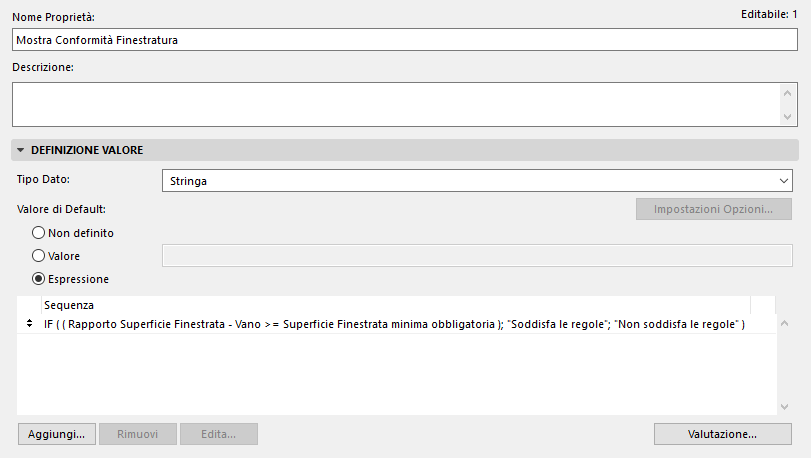Click the Impostazioni Opzioni... button
The image size is (811, 458).
713,209
